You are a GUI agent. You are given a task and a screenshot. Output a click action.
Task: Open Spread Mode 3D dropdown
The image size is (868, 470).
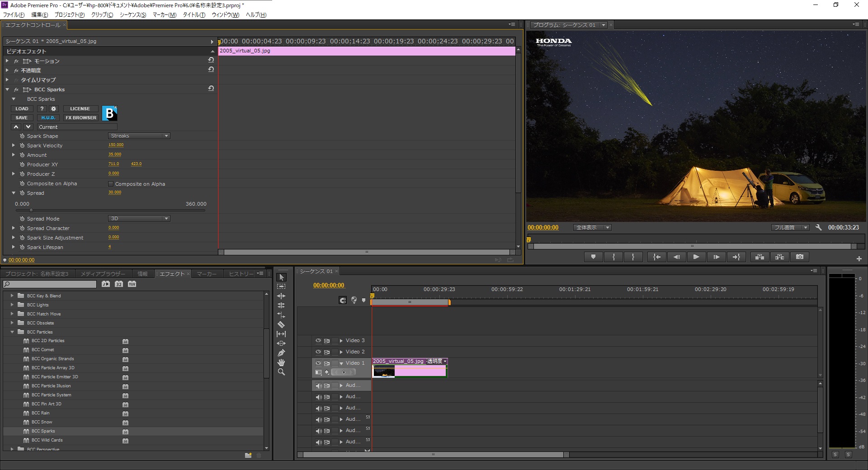[x=139, y=218]
